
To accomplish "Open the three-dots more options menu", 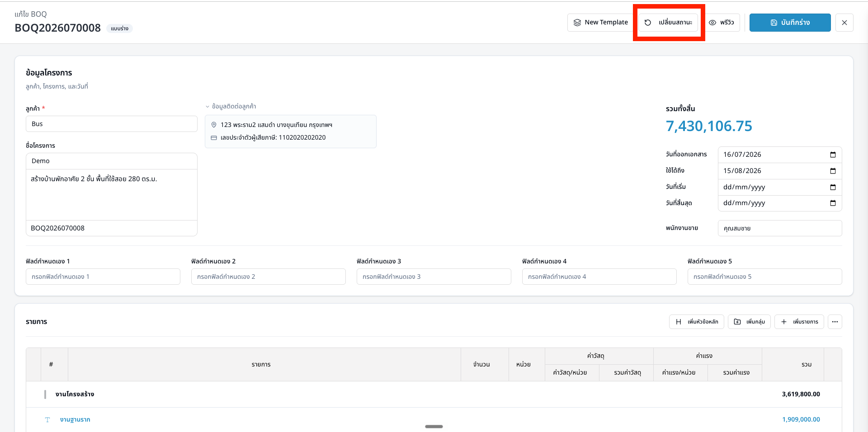I will tap(835, 322).
